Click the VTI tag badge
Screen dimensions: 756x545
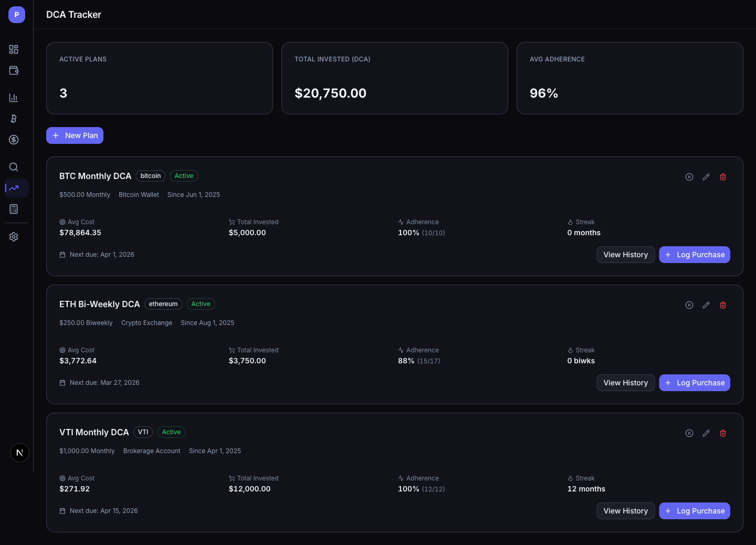tap(143, 432)
